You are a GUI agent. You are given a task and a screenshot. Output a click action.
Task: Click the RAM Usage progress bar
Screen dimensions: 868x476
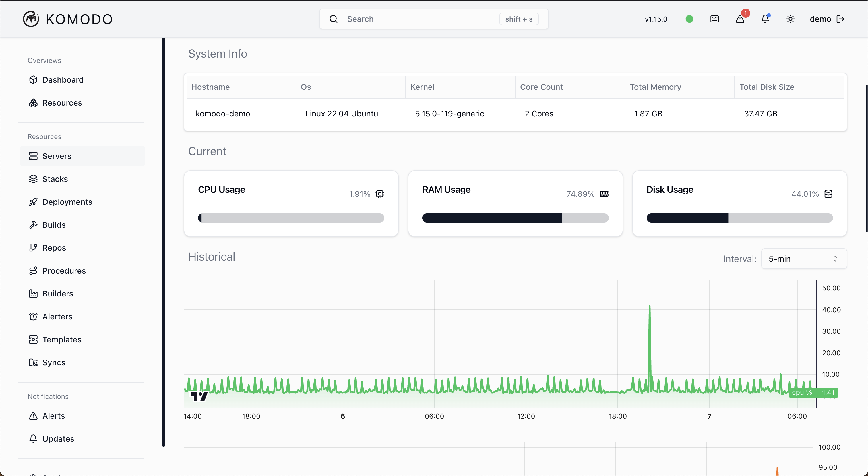515,218
